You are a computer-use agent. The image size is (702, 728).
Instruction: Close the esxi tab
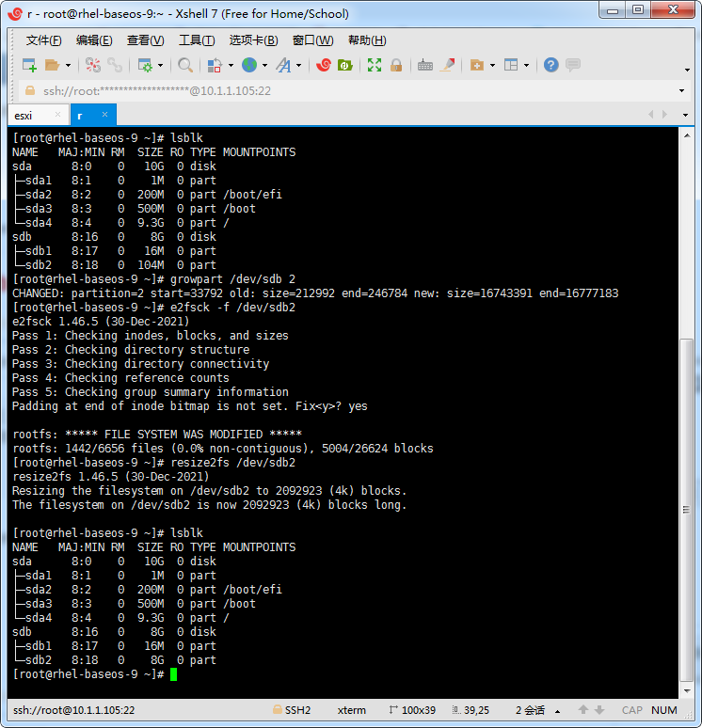(57, 114)
